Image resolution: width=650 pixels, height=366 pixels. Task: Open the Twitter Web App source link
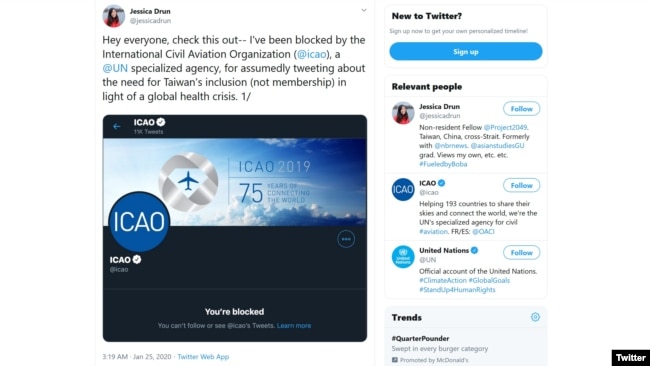coord(203,356)
